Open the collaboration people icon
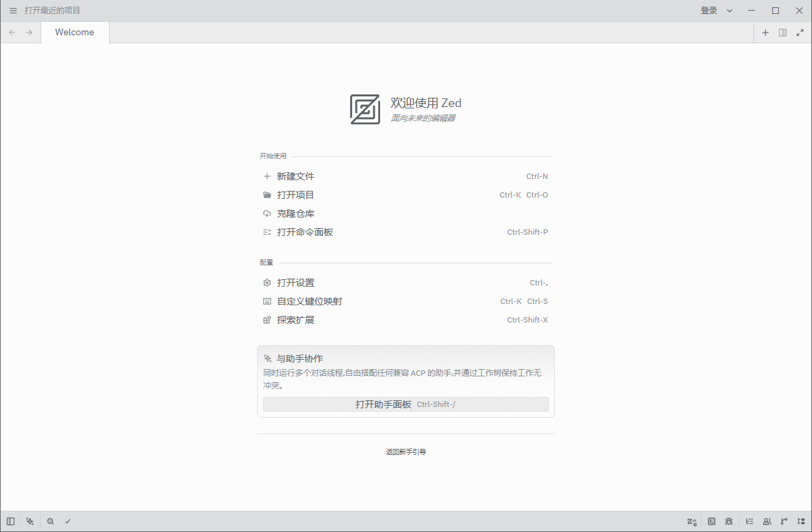This screenshot has height=532, width=812. click(x=767, y=521)
